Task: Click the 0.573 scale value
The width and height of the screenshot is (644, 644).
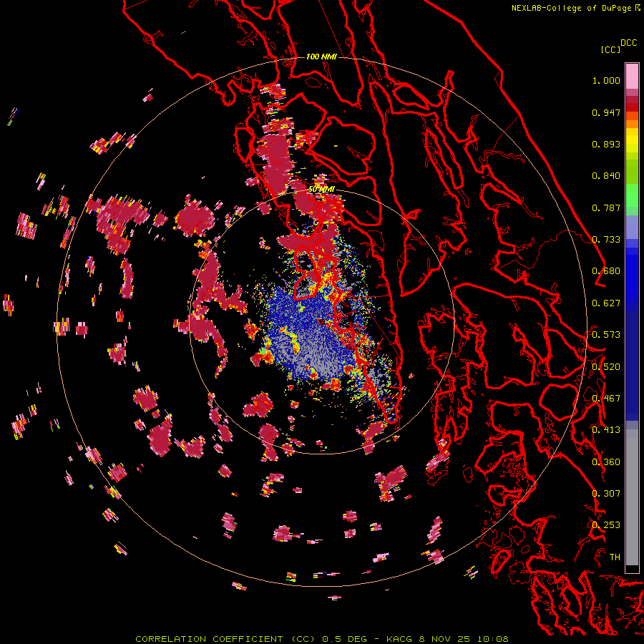Action: [606, 335]
